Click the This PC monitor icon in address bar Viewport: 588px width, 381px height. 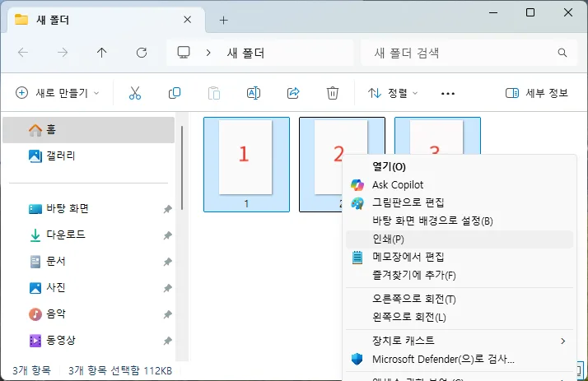[184, 53]
